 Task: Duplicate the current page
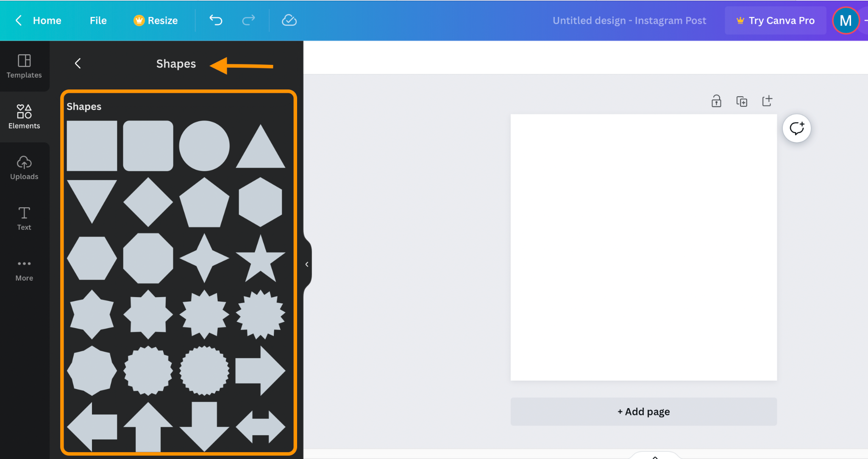742,101
